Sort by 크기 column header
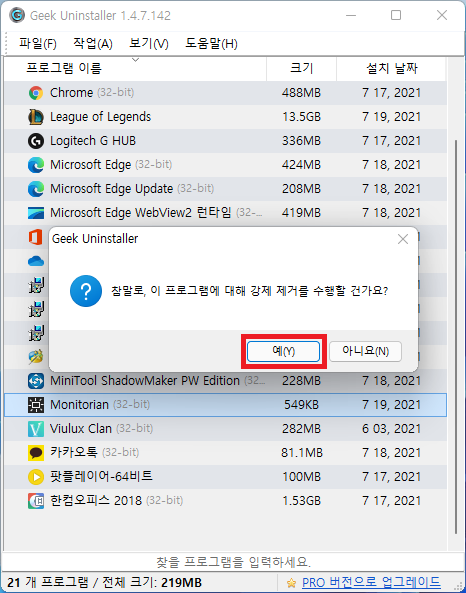Screen dimensions: 466x593 click(301, 68)
